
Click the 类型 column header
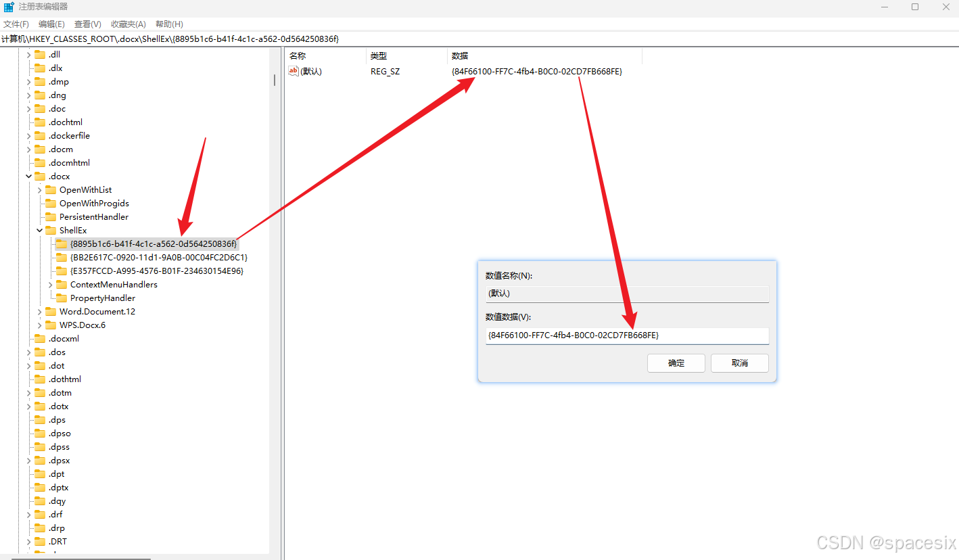[406, 56]
